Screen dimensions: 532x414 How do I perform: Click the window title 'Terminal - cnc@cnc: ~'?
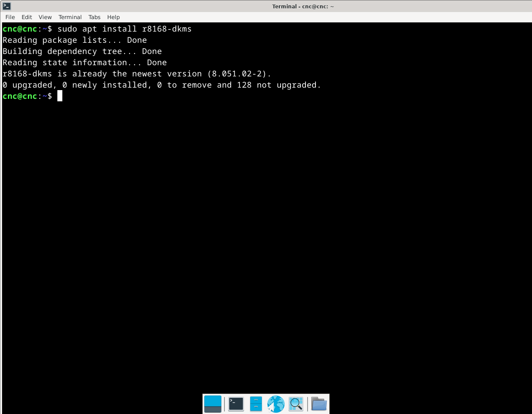(303, 6)
